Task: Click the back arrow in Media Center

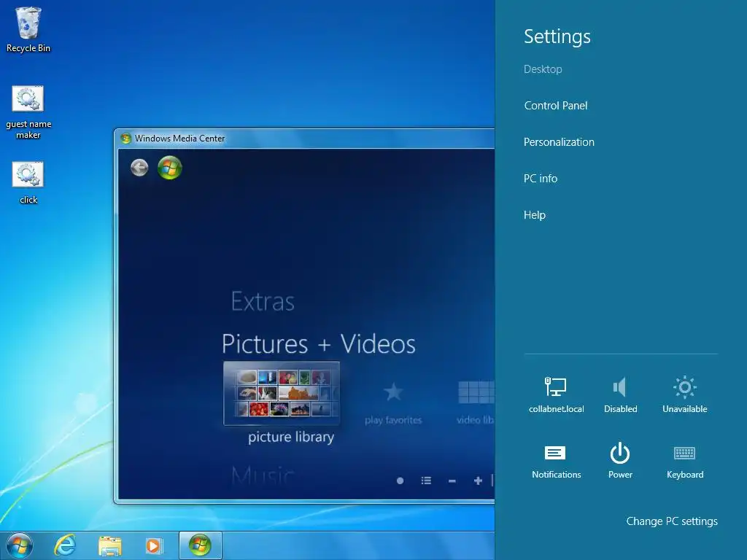Action: [x=139, y=168]
